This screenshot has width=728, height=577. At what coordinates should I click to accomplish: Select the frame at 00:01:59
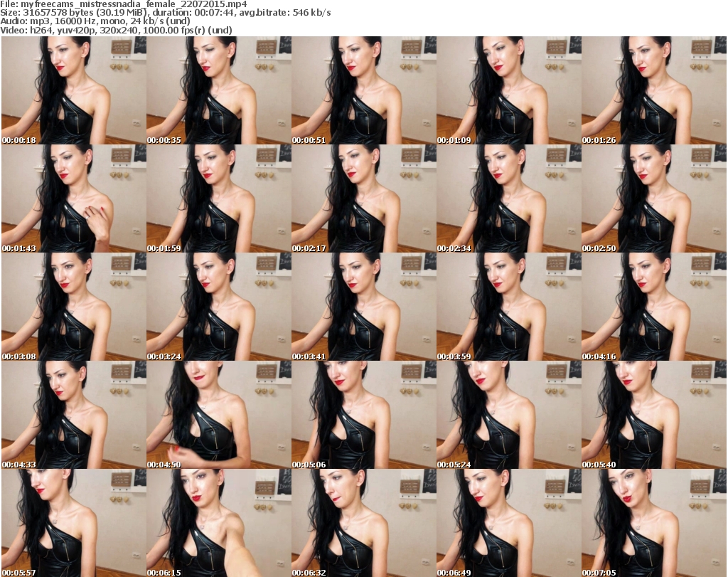coord(219,198)
